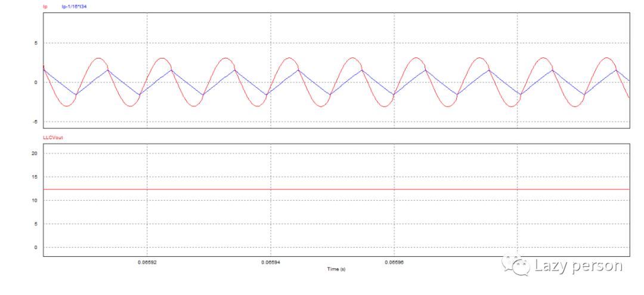Click the "-5" y-axis tick label
644x295 pixels.
click(x=35, y=122)
